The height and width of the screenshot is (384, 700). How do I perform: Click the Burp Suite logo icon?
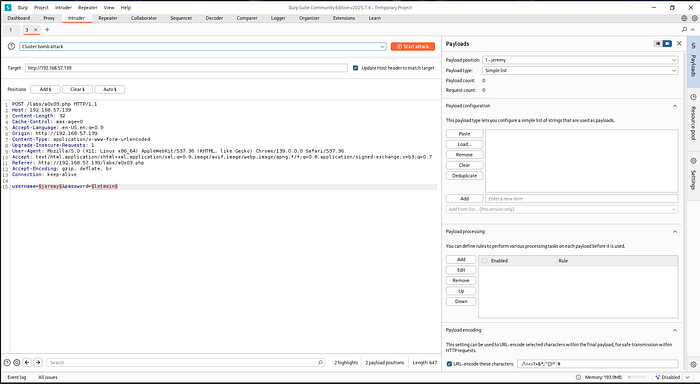(x=8, y=7)
